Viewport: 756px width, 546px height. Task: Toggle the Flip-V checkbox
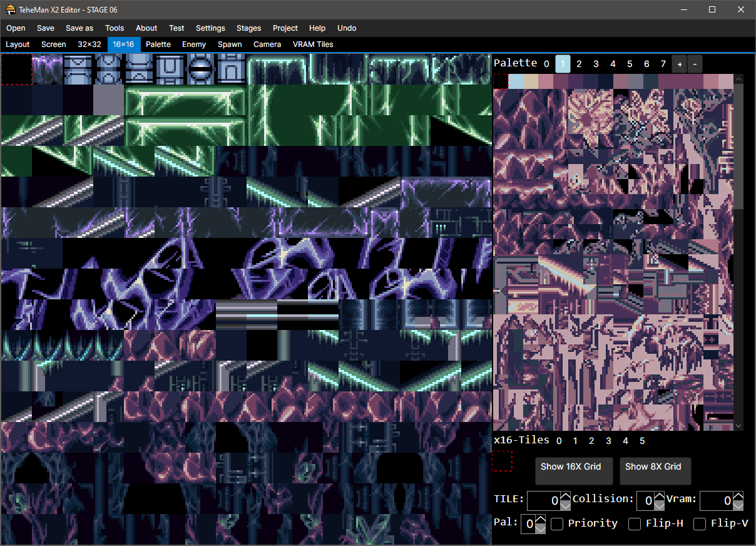700,523
